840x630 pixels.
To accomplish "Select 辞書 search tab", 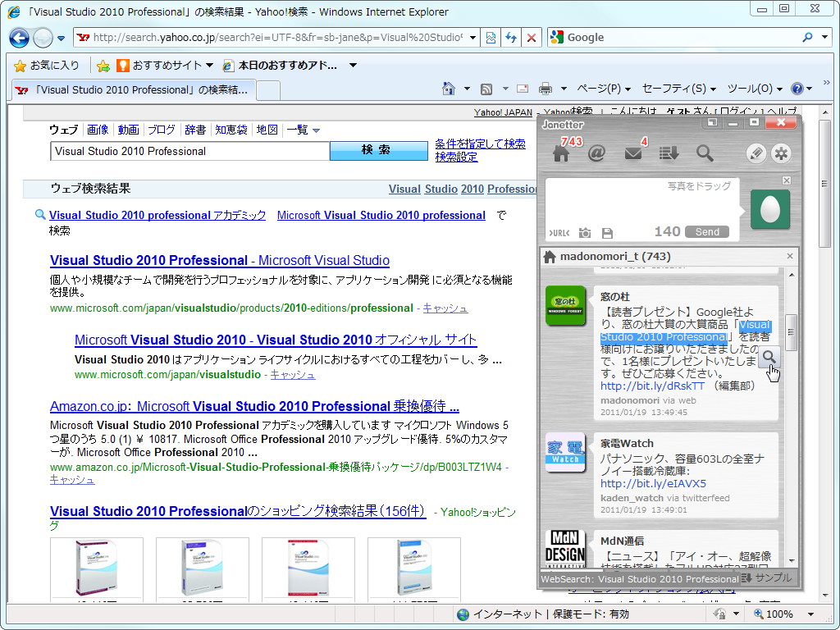I will click(x=195, y=130).
